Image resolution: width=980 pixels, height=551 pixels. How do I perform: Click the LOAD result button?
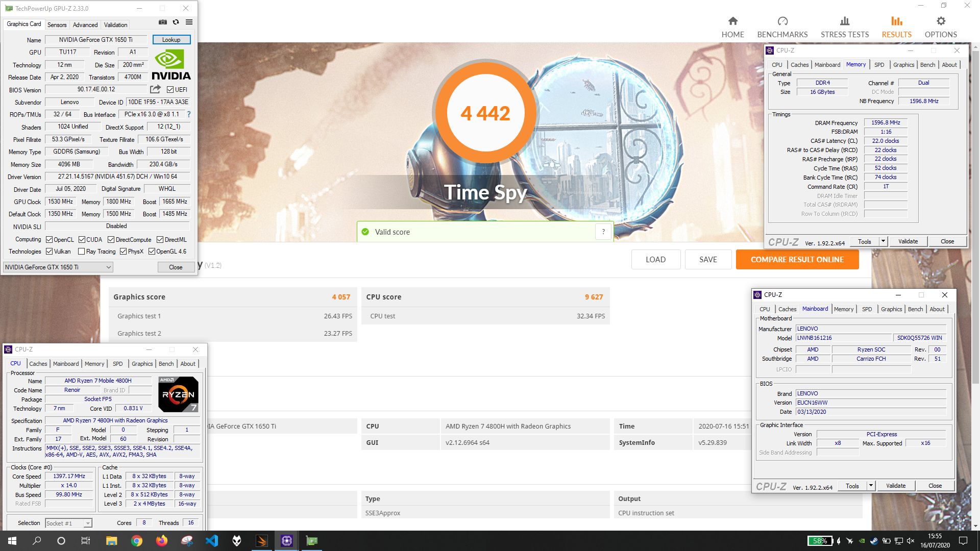pyautogui.click(x=655, y=259)
